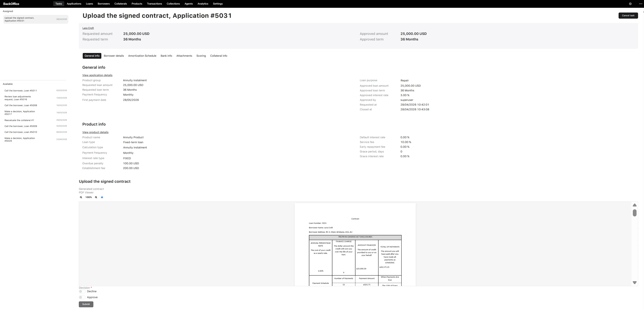Open the Amortization Schedule tab
The height and width of the screenshot is (310, 644).
[x=142, y=56]
